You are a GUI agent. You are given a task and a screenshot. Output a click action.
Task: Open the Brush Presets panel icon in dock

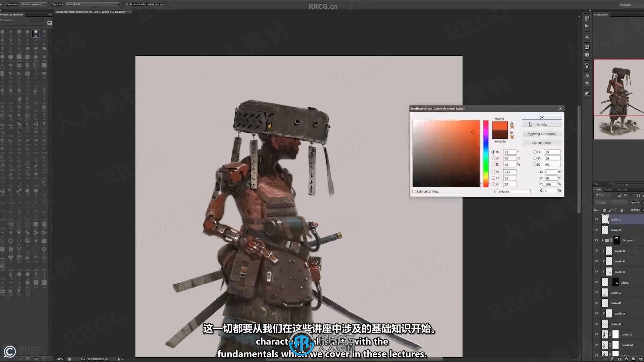(x=587, y=65)
